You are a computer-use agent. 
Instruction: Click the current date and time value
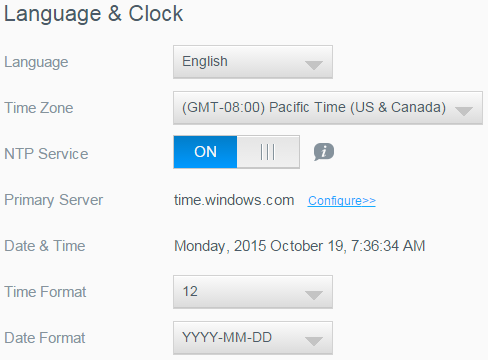[x=300, y=246]
